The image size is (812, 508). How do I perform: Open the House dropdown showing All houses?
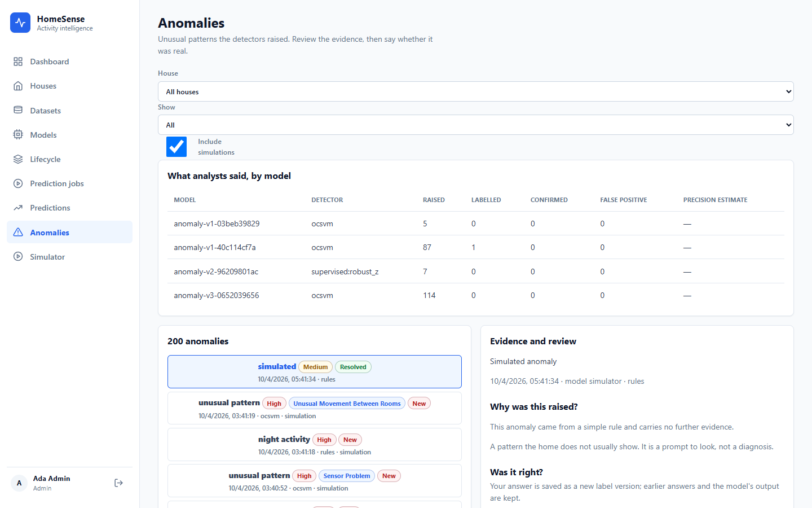pos(475,91)
